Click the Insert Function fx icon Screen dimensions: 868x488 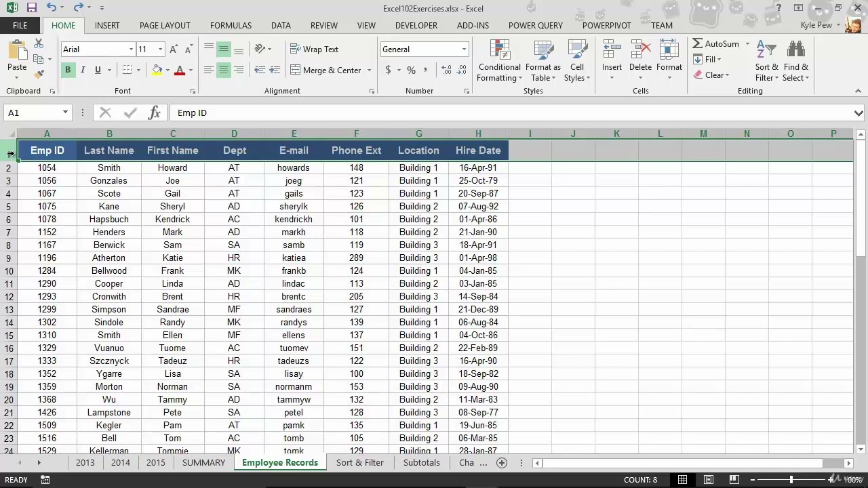tap(155, 113)
